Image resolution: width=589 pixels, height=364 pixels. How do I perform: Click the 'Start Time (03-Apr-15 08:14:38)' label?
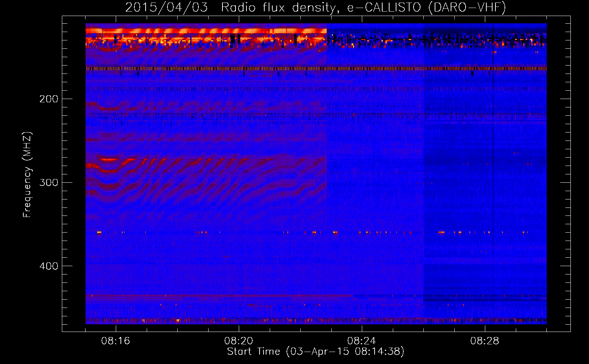[x=316, y=352]
